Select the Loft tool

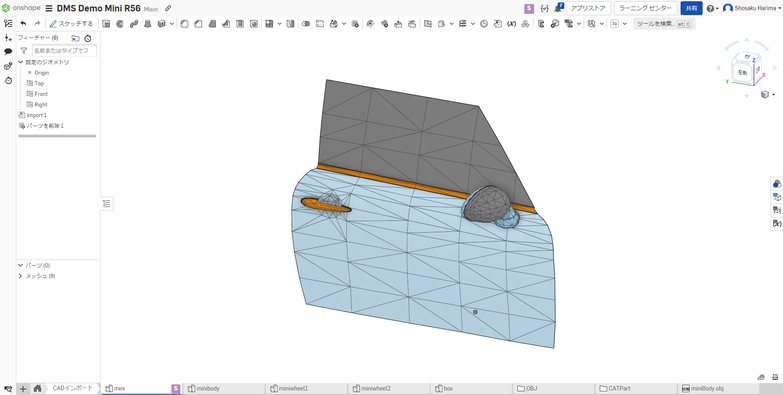(148, 23)
